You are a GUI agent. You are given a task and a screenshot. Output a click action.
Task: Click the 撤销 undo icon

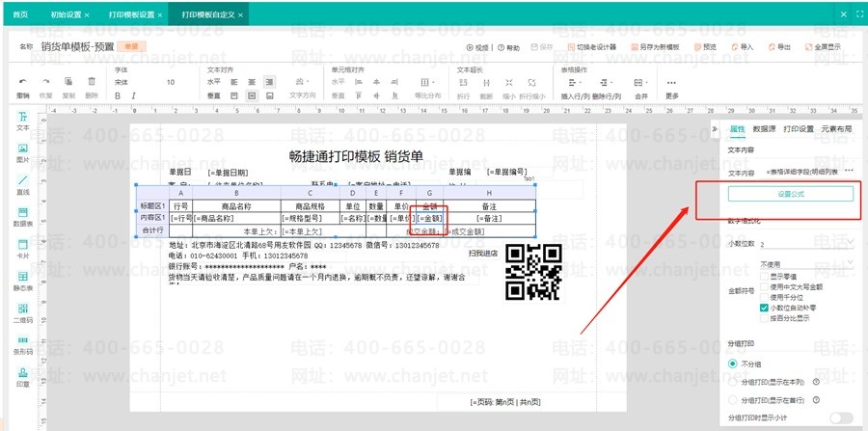23,81
